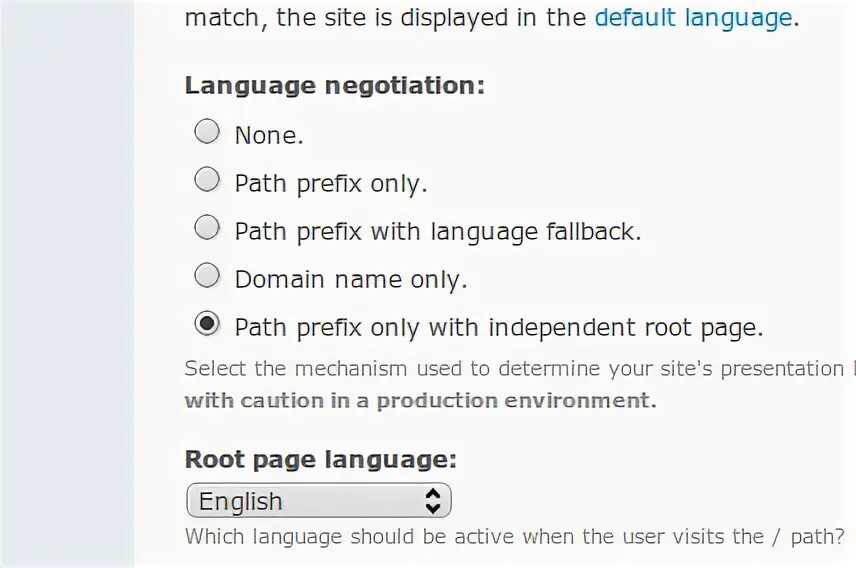This screenshot has width=856, height=568.
Task: Click the selected 'independent root page' radio button
Action: 207,324
